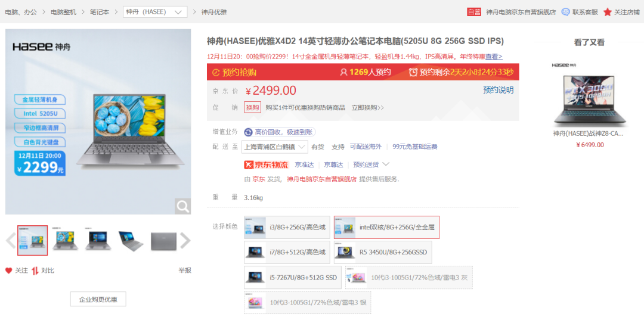This screenshot has height=317, width=644.
Task: Expand delivery address 上海青浦区白鹤镇 dropdown
Action: [275, 147]
